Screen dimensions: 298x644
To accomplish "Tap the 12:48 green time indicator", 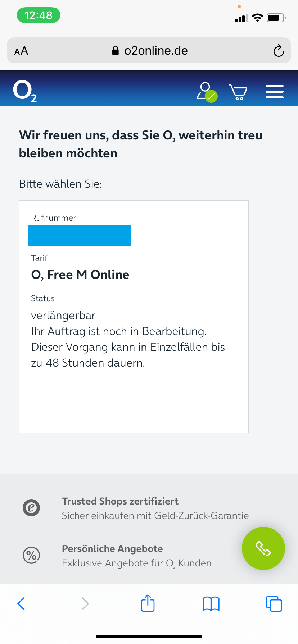I will click(x=39, y=15).
